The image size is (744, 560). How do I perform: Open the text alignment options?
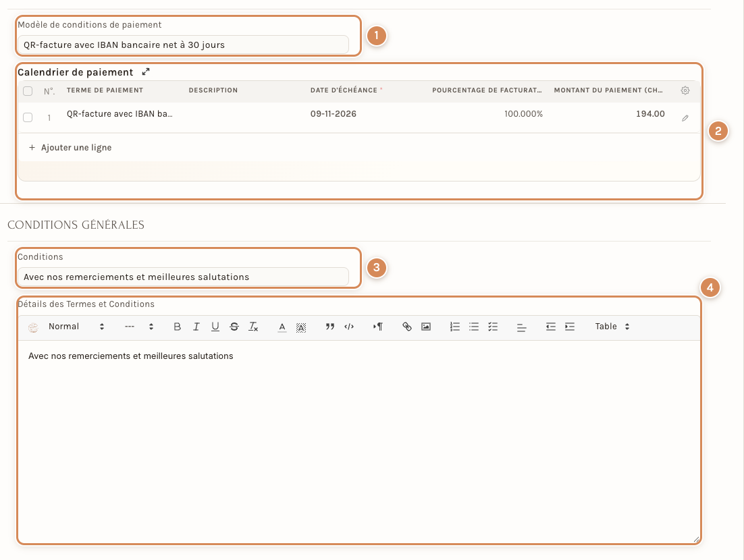click(x=521, y=327)
